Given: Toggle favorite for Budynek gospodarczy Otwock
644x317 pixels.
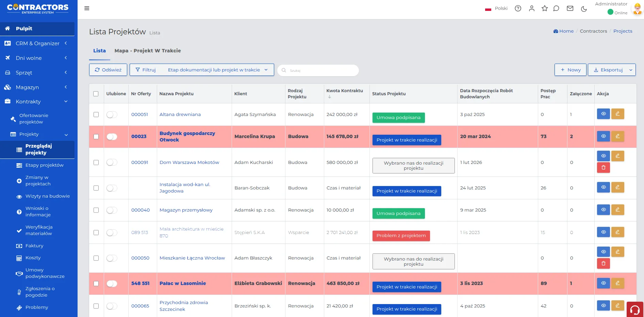Looking at the screenshot, I should pyautogui.click(x=112, y=137).
